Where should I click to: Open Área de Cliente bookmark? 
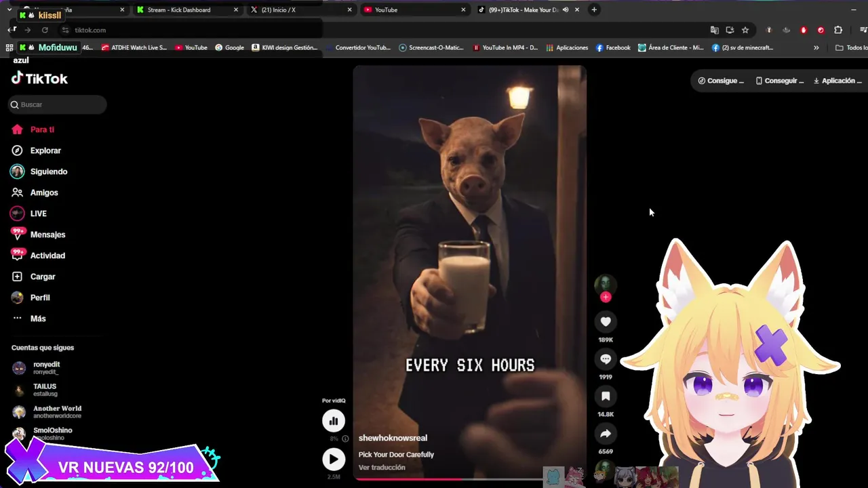coord(671,48)
